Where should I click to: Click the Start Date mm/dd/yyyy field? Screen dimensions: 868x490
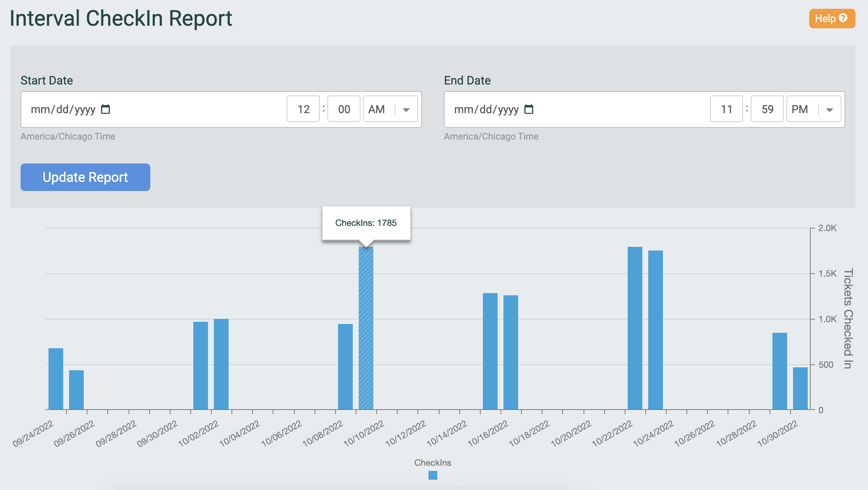click(63, 109)
